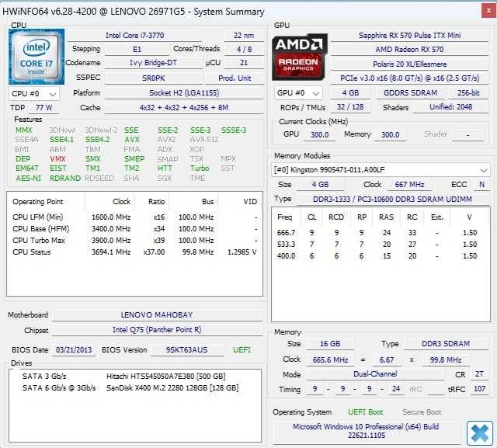This screenshot has height=448, width=497.
Task: Click the Sapphire RX 570 Pulse ITX Mini field
Action: (x=409, y=35)
